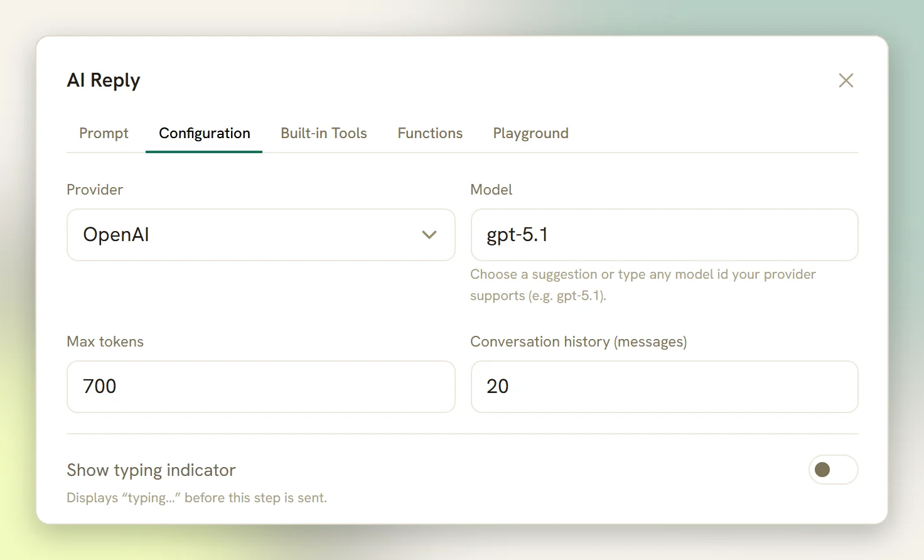Screen dimensions: 924x560
Task: Click the 'Displays "typing…"' description text
Action: [x=197, y=498]
